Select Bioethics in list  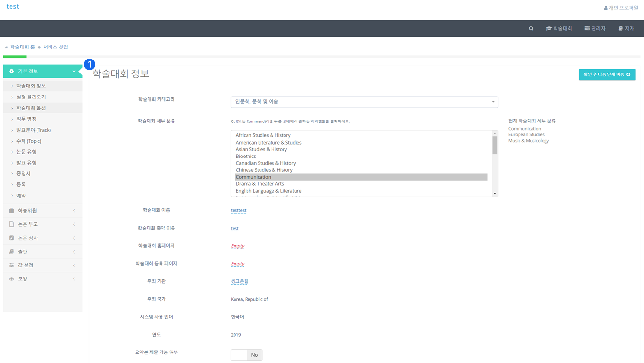361,157
